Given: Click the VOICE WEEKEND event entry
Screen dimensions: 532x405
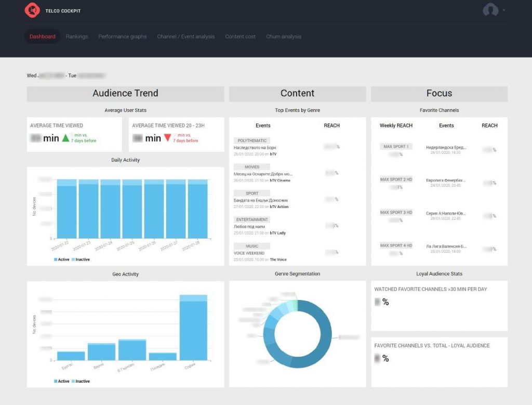Looking at the screenshot, I should (x=249, y=253).
